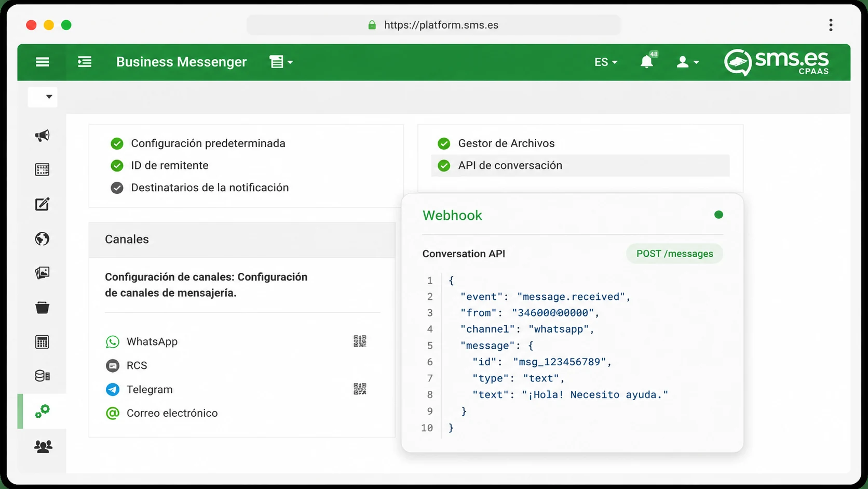Select Gestor de Archivos item
868x489 pixels.
506,143
